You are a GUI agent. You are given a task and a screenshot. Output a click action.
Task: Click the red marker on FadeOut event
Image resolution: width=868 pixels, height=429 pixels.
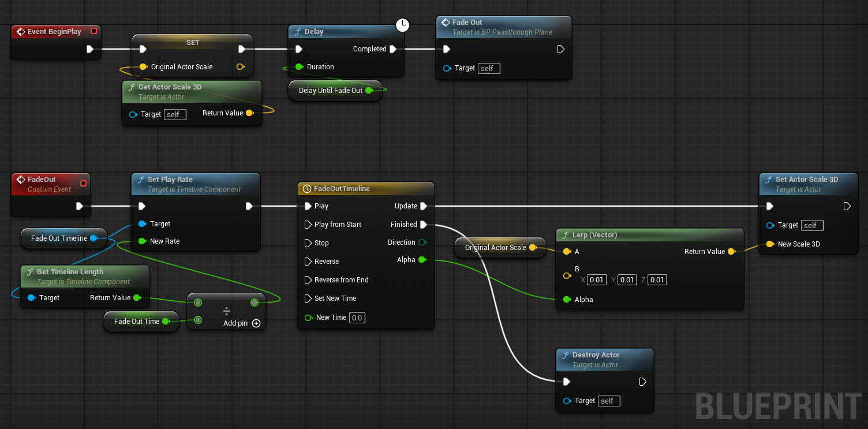click(83, 184)
